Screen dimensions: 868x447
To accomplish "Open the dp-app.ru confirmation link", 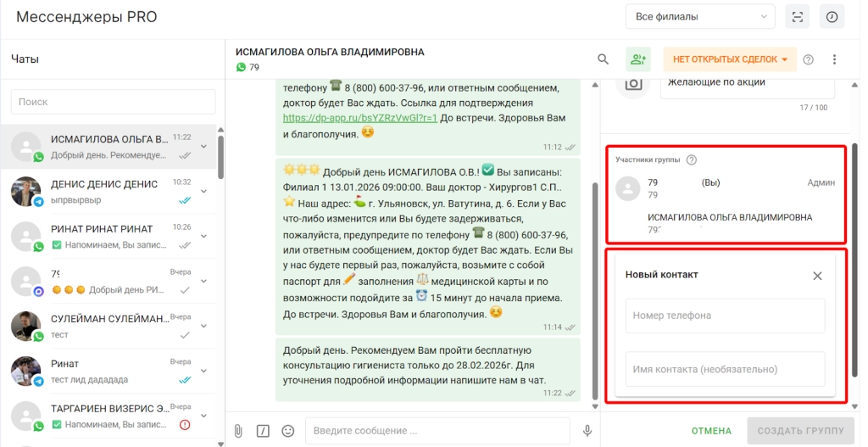I will pos(359,118).
